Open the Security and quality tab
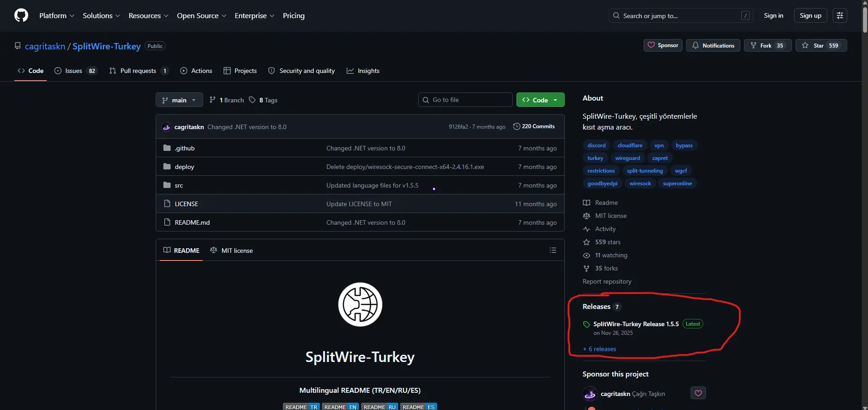 (301, 71)
